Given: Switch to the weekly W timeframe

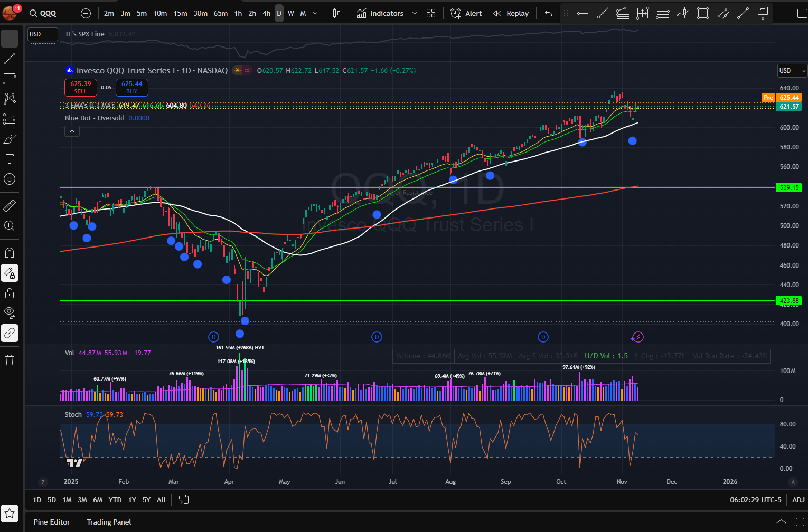Looking at the screenshot, I should pyautogui.click(x=291, y=13).
